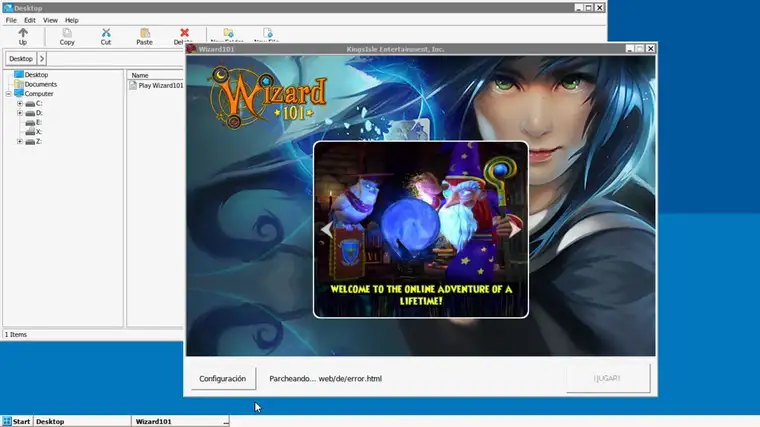Collapse the Computer tree node
Image resolution: width=760 pixels, height=427 pixels.
click(x=9, y=94)
